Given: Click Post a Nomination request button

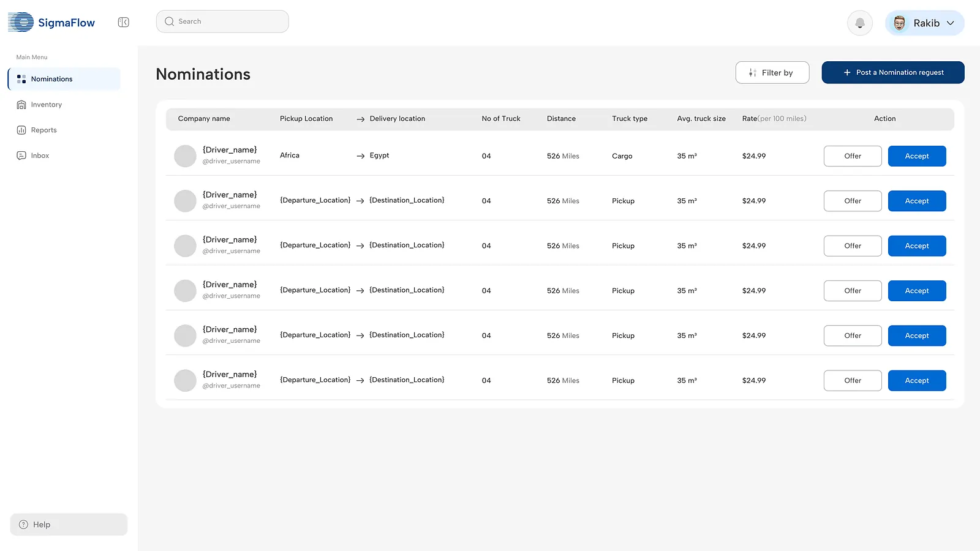Looking at the screenshot, I should (x=893, y=72).
